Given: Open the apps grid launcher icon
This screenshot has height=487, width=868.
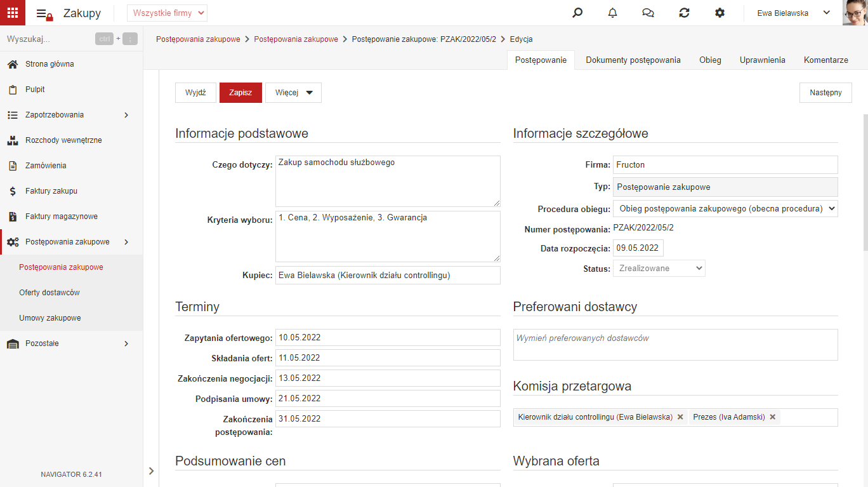Looking at the screenshot, I should tap(13, 13).
